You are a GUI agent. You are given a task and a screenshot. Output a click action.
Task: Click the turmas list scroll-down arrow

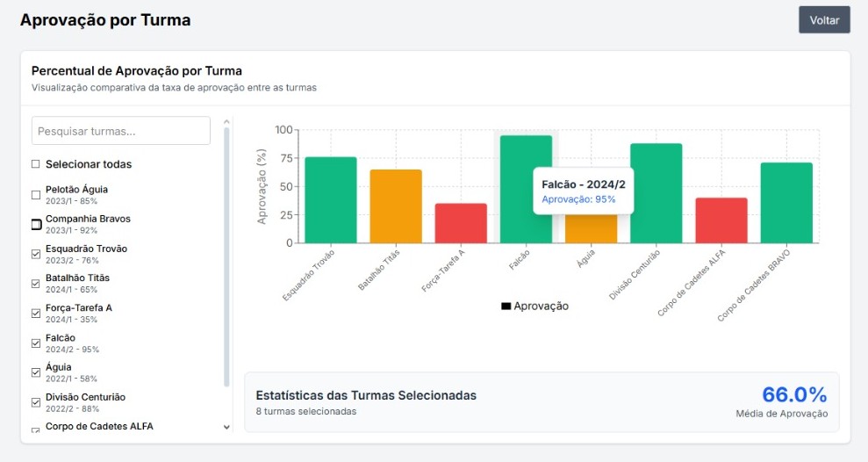click(x=226, y=427)
